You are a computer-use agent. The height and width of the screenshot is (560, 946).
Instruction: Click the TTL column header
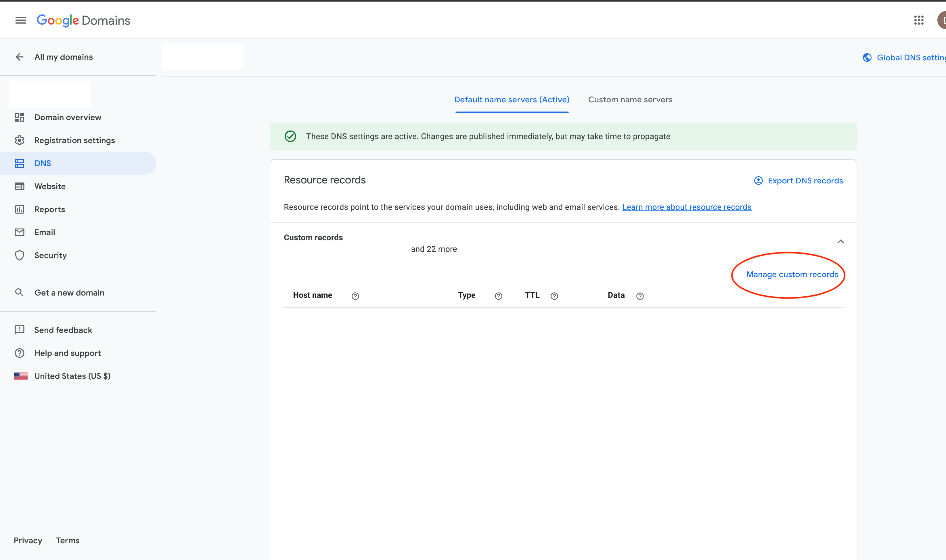(532, 295)
